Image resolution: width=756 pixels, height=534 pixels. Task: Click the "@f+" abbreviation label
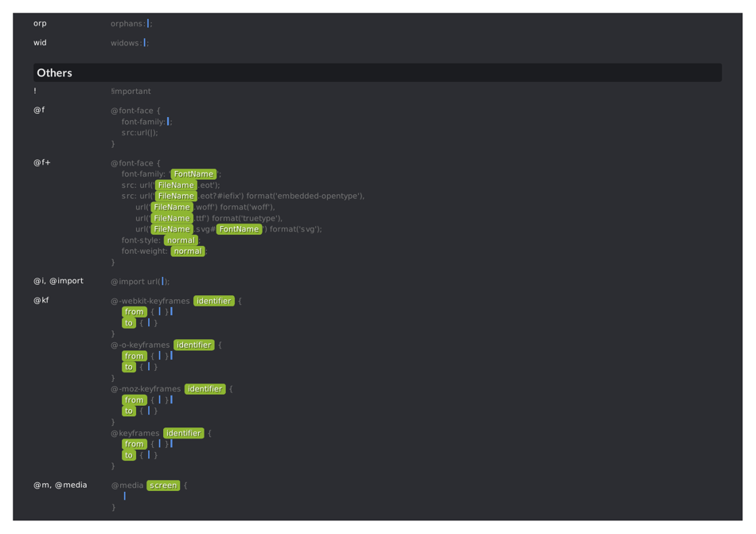pos(41,162)
